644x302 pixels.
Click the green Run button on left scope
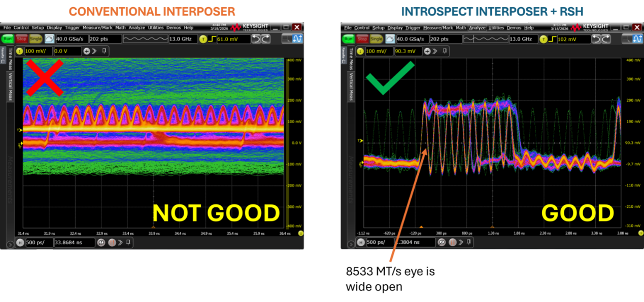click(8, 39)
